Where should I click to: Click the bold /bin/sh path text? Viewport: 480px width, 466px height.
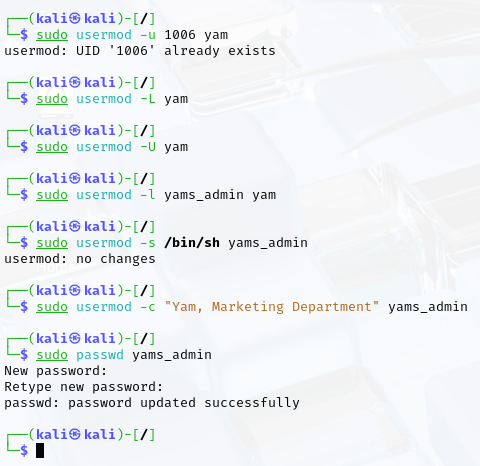192,243
